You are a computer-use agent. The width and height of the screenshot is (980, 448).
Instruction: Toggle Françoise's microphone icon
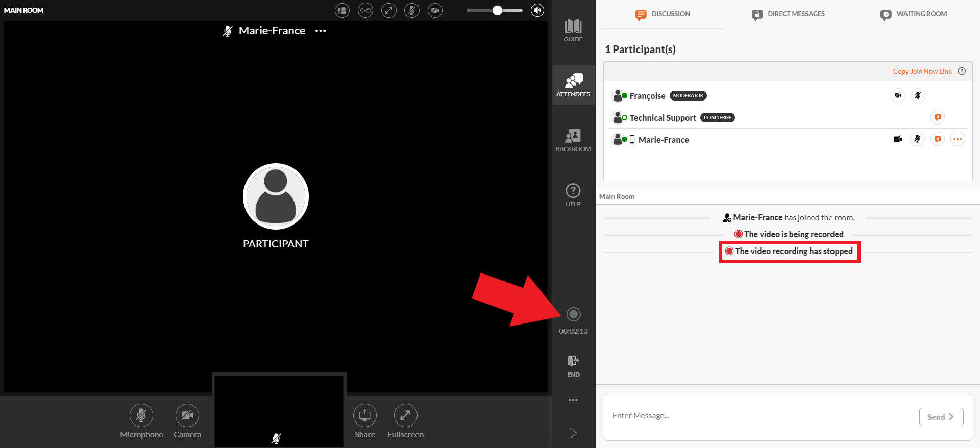(x=918, y=95)
